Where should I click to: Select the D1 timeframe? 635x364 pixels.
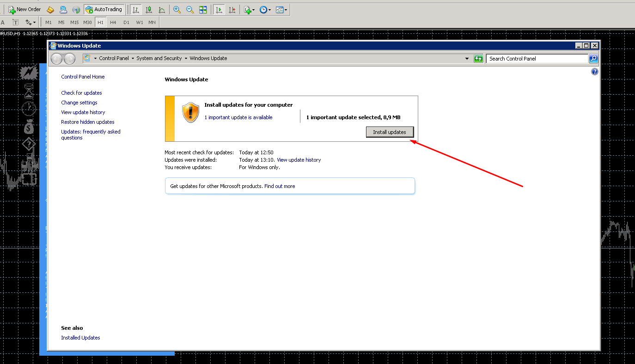point(126,22)
